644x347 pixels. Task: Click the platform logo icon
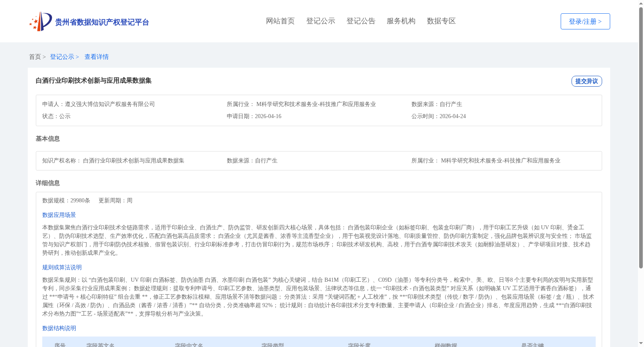pyautogui.click(x=40, y=21)
